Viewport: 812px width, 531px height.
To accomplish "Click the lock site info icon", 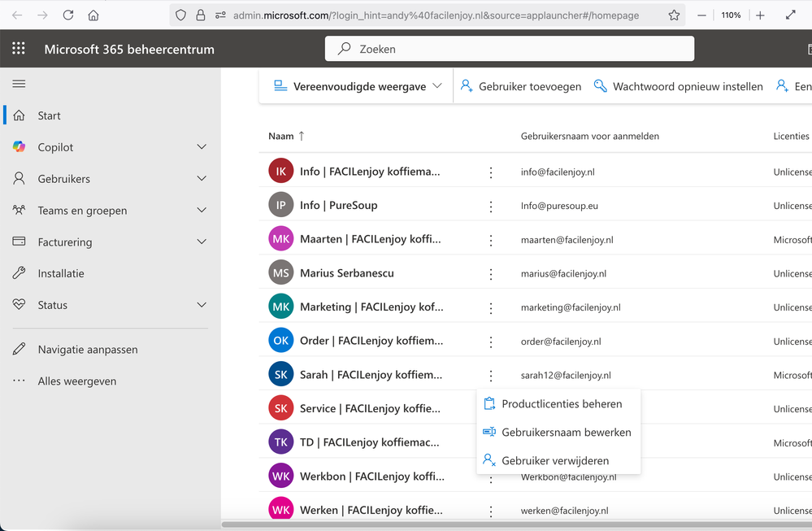I will 201,15.
